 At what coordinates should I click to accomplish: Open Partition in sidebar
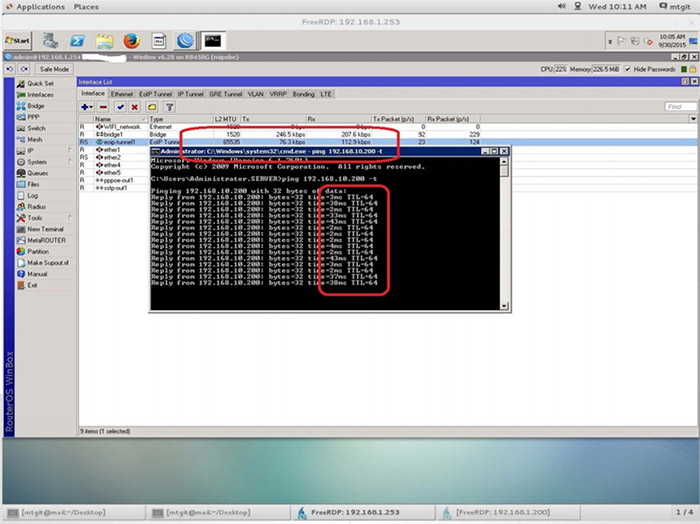click(38, 251)
